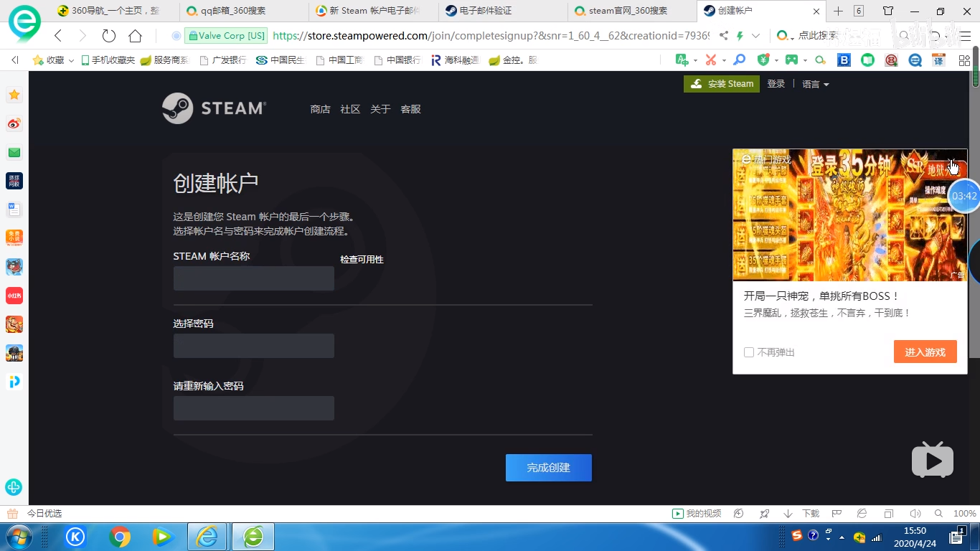
Task: Click the 登录 link
Action: point(776,84)
